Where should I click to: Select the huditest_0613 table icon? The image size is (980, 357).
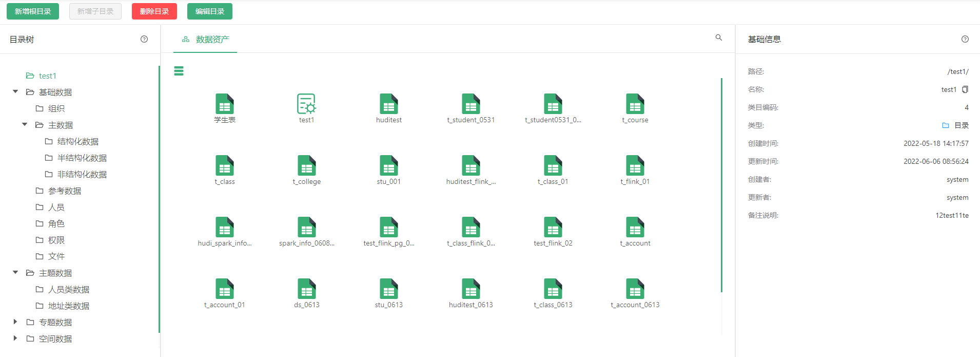point(471,289)
